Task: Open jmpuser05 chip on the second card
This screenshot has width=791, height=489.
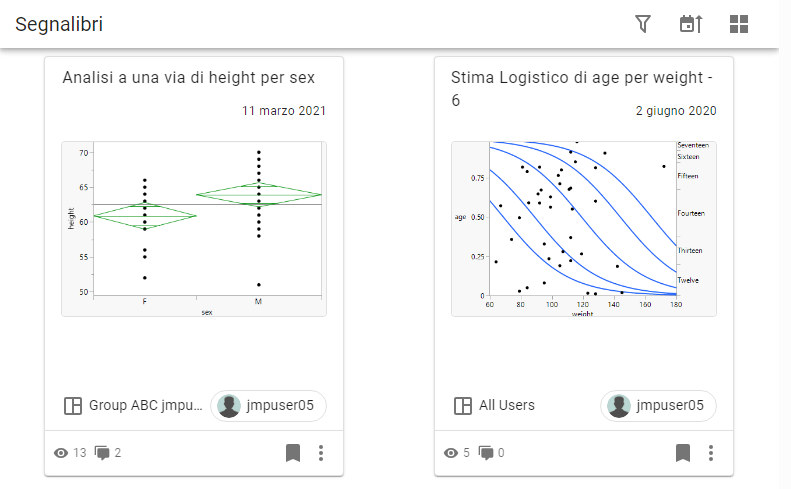Action: point(658,406)
